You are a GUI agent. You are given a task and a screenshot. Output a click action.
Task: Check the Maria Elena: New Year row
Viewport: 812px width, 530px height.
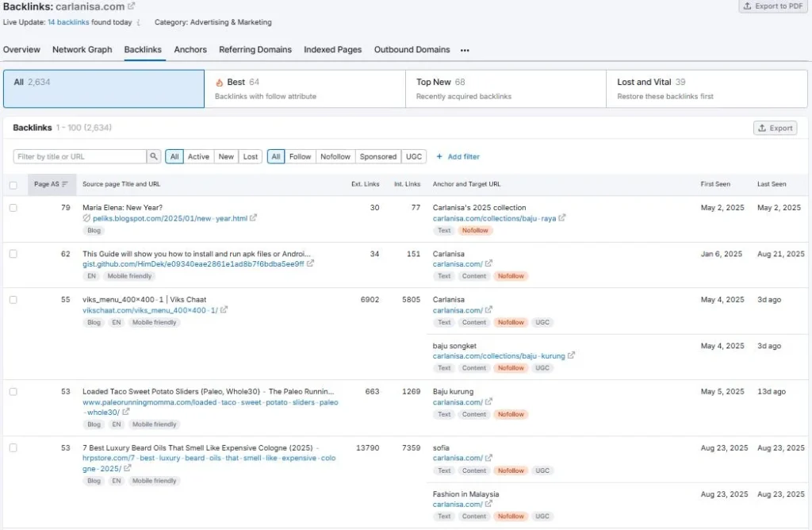pos(13,208)
